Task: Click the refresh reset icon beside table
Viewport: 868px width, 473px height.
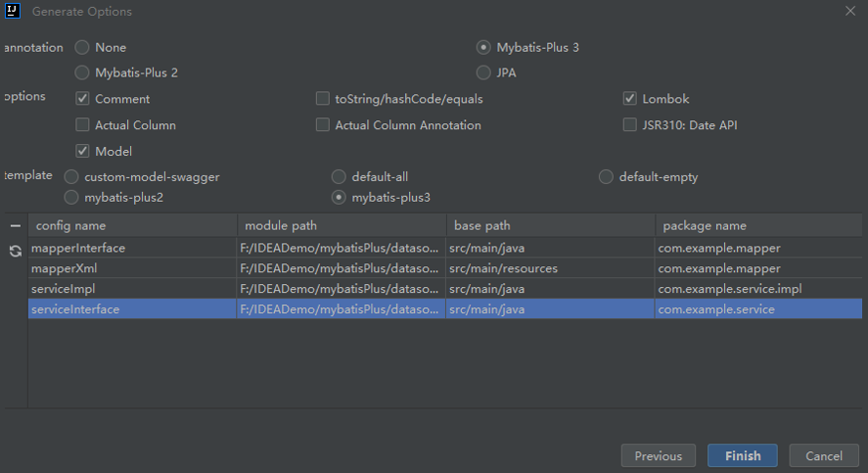Action: 15,251
